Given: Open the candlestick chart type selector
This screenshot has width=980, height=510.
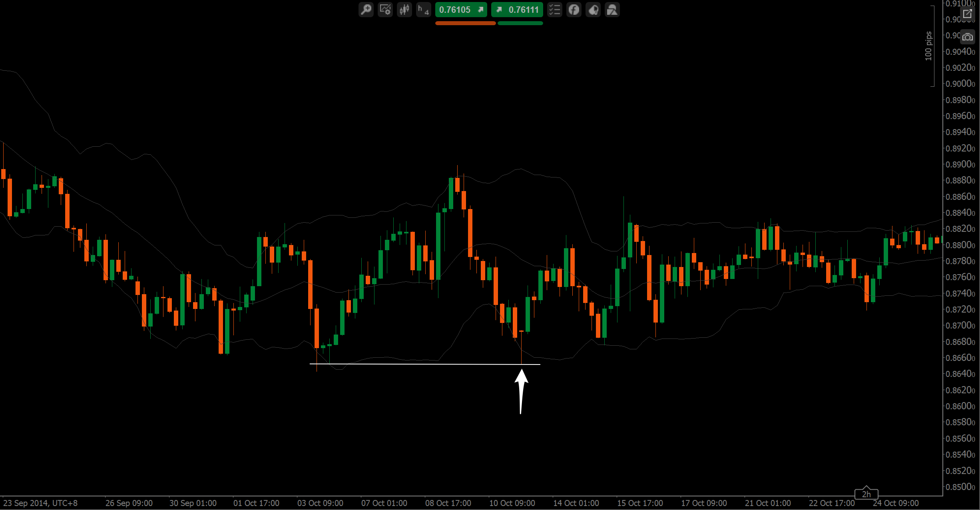Looking at the screenshot, I should tap(404, 10).
